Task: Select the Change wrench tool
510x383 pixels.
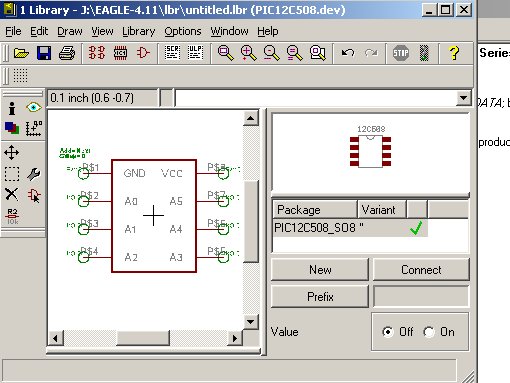Action: pos(34,174)
